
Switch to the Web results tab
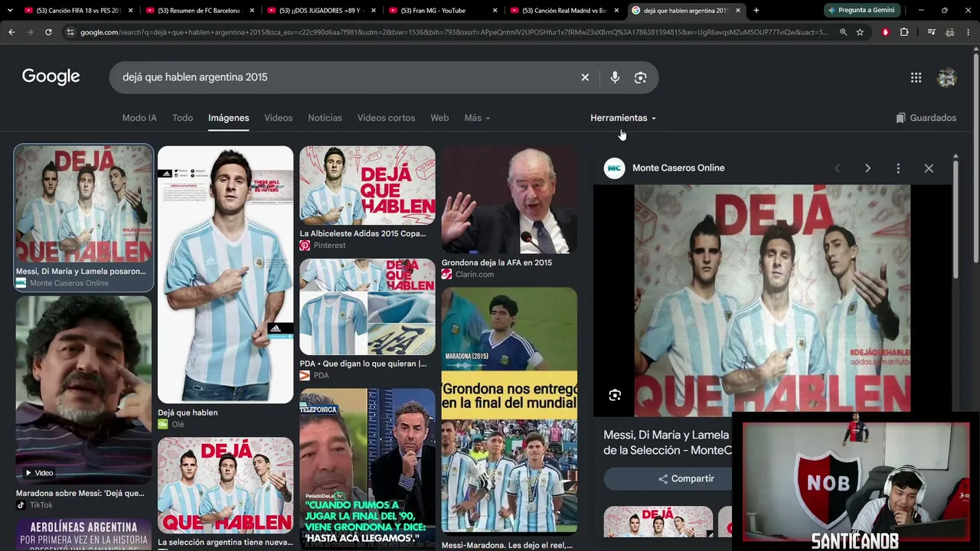[x=439, y=118]
